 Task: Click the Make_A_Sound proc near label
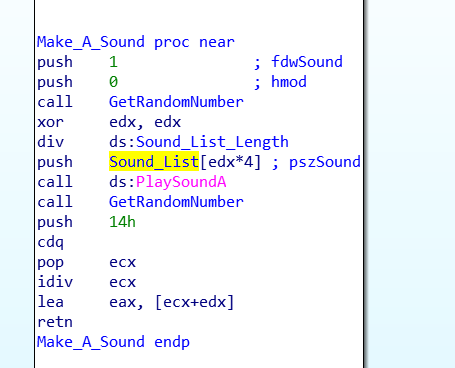(136, 42)
